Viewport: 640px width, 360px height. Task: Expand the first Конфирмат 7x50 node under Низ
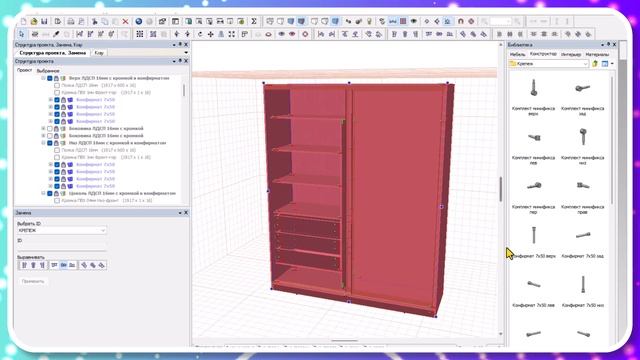tap(51, 164)
